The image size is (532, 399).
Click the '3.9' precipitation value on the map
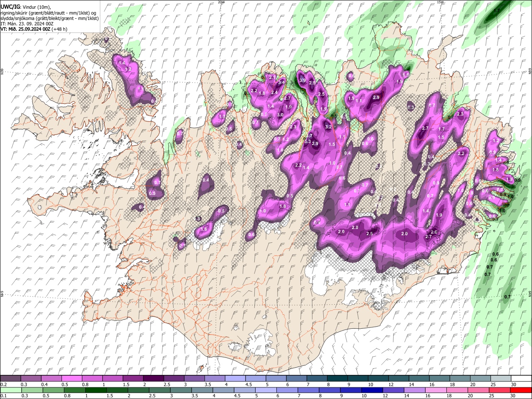coord(303,81)
